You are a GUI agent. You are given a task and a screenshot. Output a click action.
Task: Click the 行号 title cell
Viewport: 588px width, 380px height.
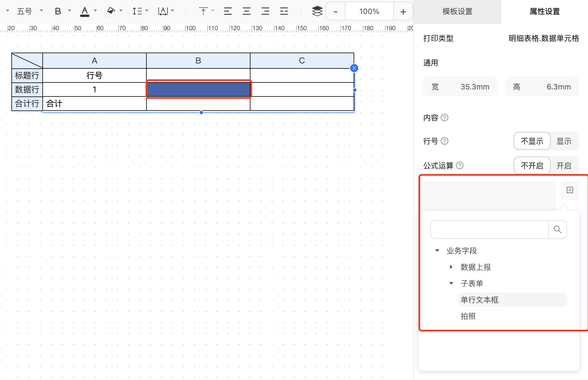(x=94, y=75)
